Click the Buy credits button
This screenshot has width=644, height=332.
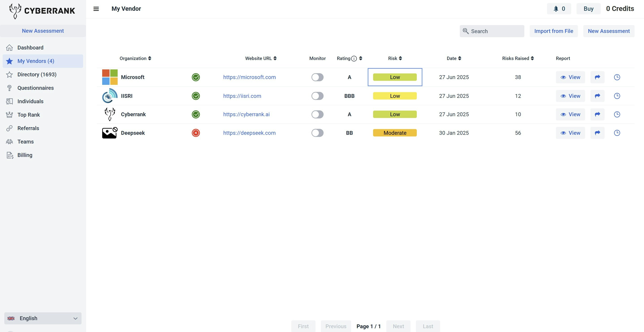pyautogui.click(x=588, y=9)
